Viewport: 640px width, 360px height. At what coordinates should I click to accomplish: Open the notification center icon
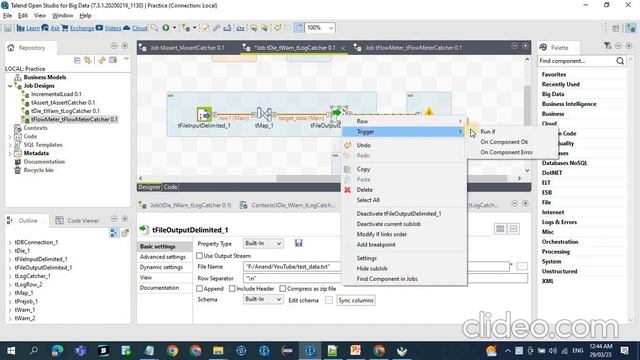(x=624, y=351)
